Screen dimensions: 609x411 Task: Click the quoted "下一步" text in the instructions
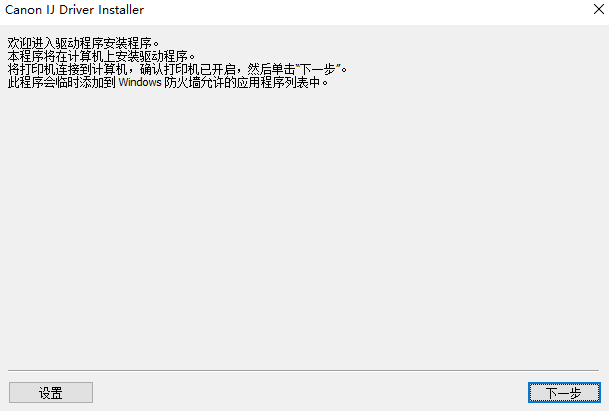(x=318, y=69)
